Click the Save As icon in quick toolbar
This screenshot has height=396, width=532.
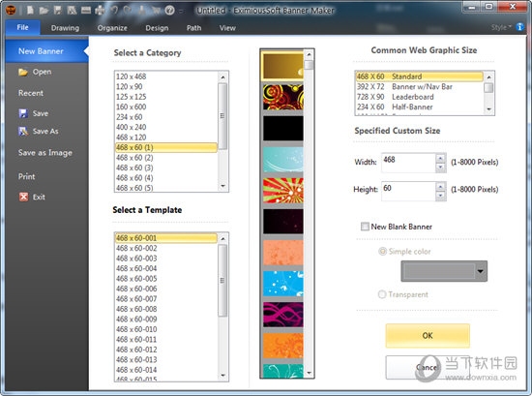point(72,11)
